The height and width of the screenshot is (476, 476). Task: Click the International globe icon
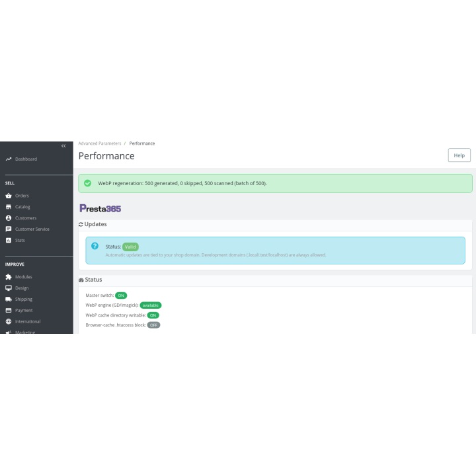pos(9,321)
